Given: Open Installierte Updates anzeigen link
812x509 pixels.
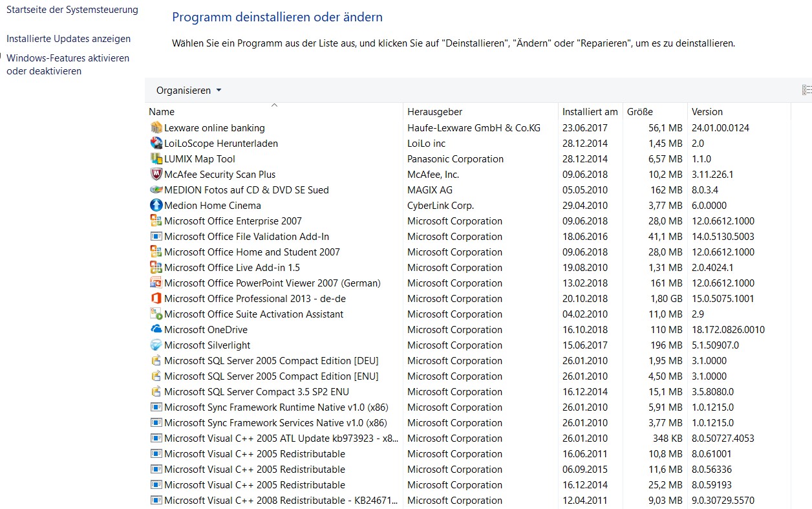Looking at the screenshot, I should click(x=69, y=39).
